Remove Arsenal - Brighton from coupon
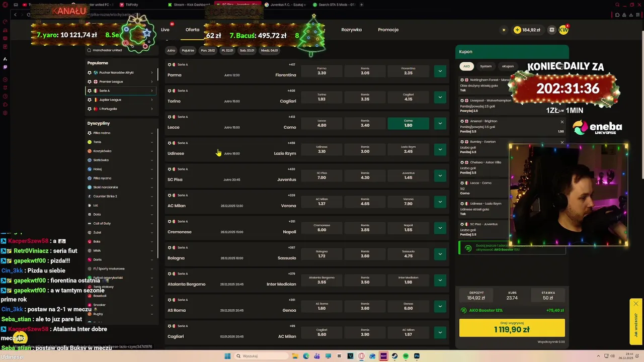Viewport: 644px width, 362px height. pyautogui.click(x=562, y=122)
